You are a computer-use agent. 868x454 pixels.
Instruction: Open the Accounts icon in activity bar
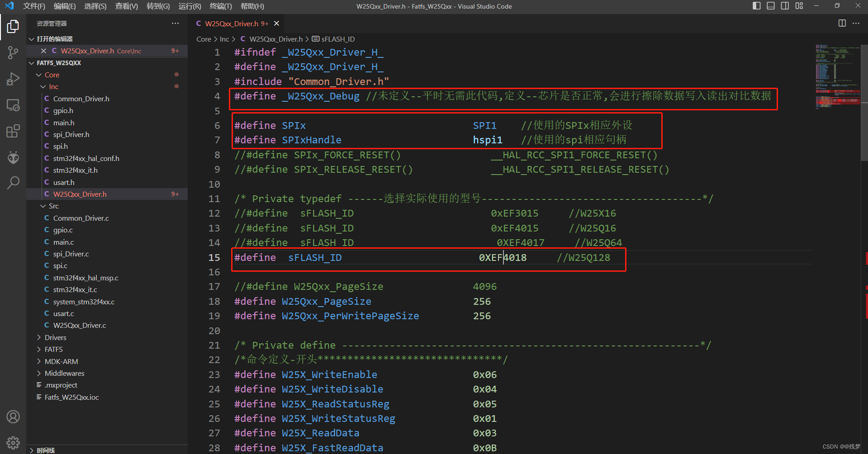click(13, 416)
